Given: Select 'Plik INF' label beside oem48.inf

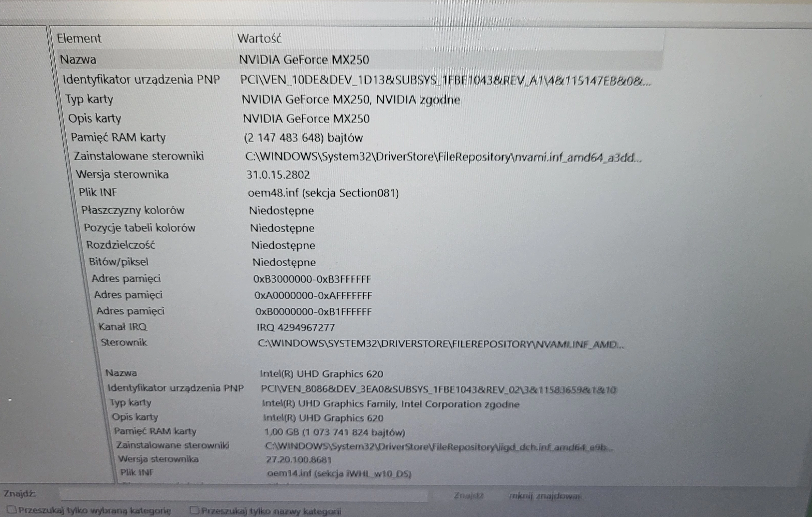Looking at the screenshot, I should [98, 192].
